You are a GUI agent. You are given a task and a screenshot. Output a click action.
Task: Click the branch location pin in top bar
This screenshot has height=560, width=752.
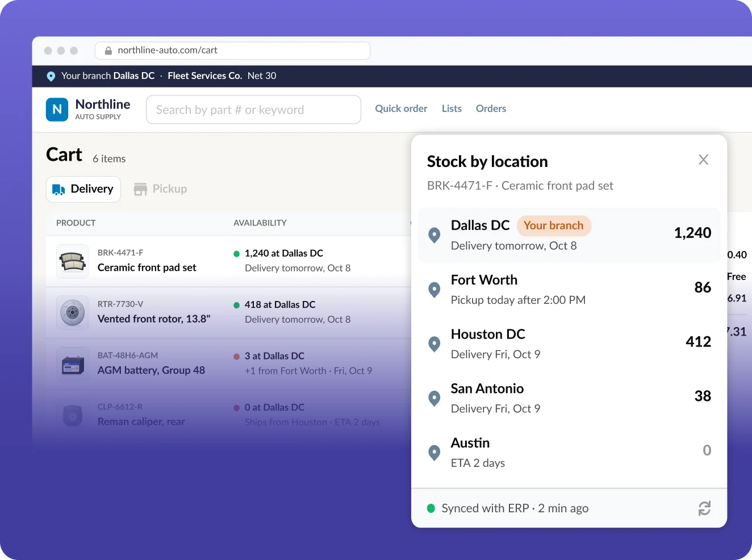click(x=51, y=76)
